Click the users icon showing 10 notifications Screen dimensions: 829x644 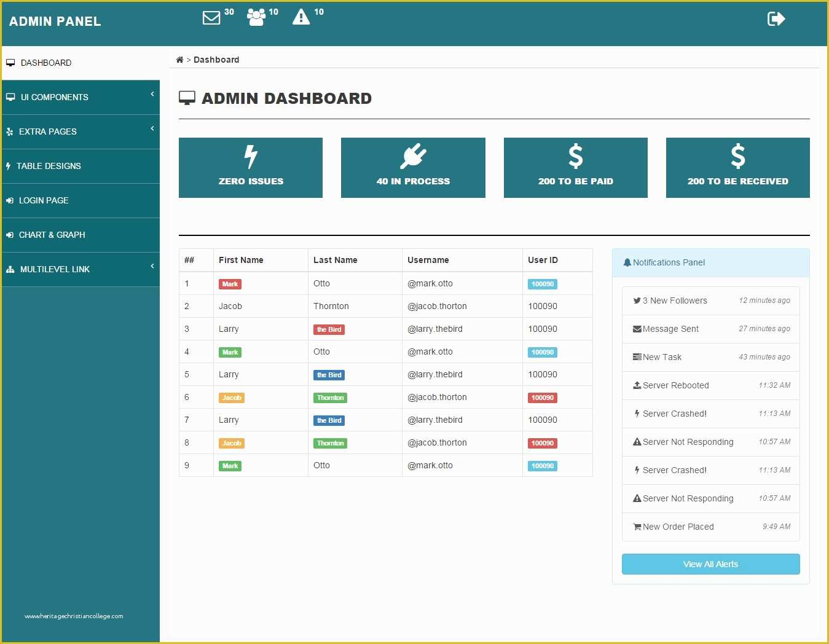tap(256, 17)
